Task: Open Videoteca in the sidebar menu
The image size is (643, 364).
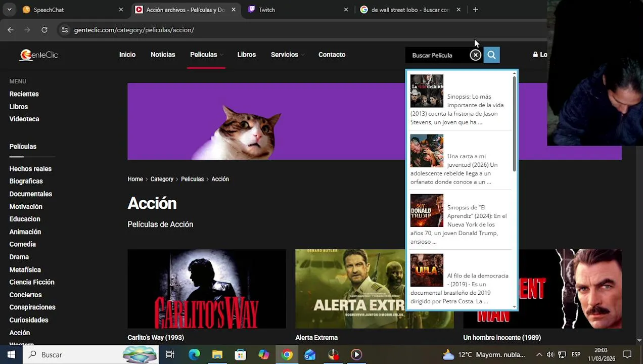Action: coord(24,119)
